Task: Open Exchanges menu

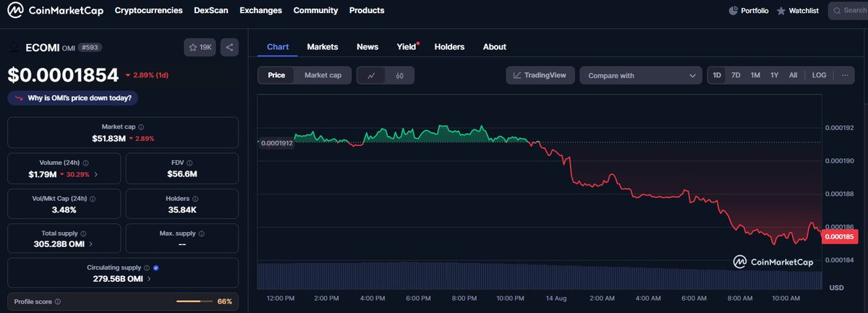Action: [260, 11]
